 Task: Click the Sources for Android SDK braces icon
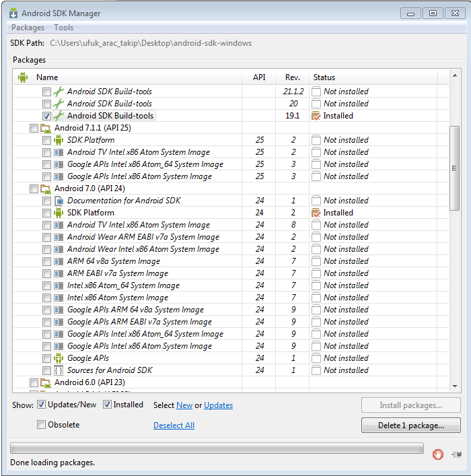coord(59,370)
